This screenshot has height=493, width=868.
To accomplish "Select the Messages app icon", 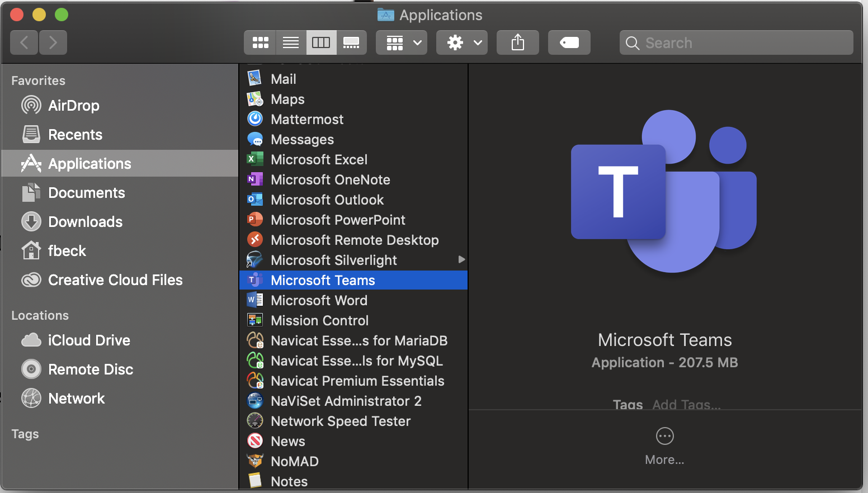I will 255,139.
